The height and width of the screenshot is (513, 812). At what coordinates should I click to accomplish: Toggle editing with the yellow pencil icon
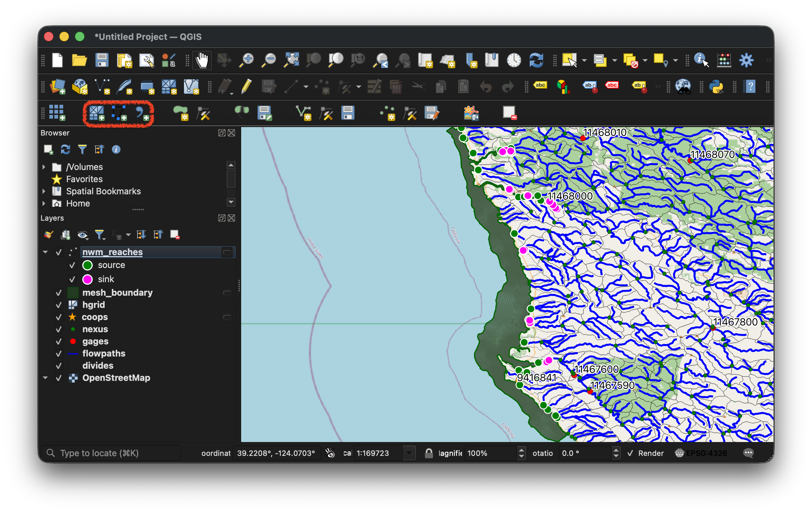coord(247,87)
